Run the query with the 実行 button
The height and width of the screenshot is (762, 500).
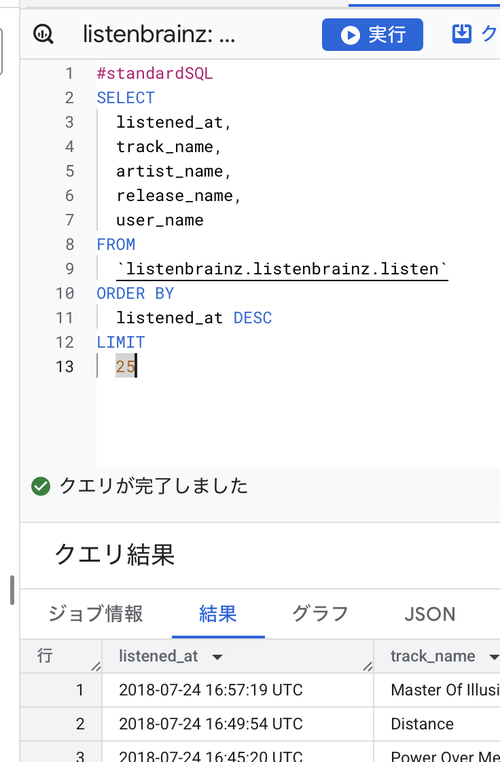click(x=372, y=35)
